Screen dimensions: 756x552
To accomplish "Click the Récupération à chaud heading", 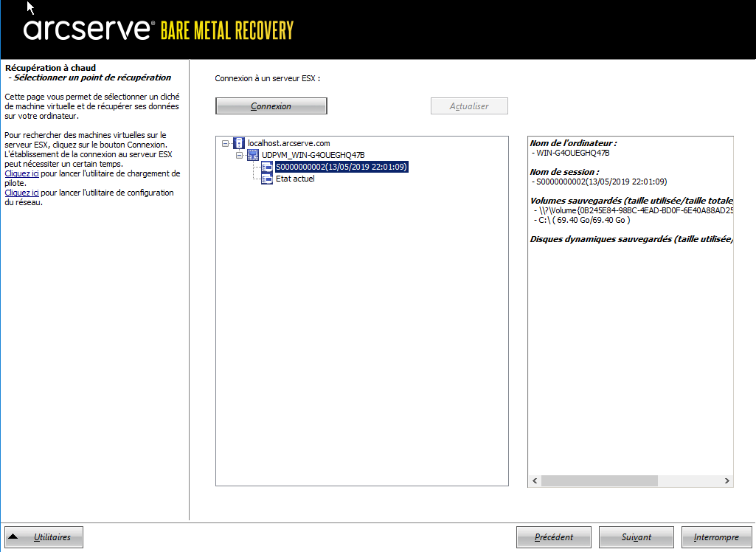I will (51, 68).
